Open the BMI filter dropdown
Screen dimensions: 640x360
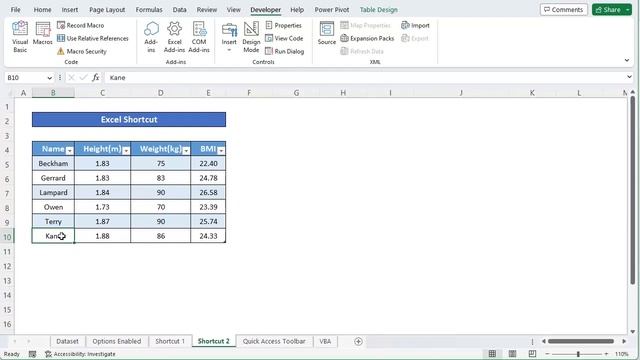pyautogui.click(x=221, y=151)
